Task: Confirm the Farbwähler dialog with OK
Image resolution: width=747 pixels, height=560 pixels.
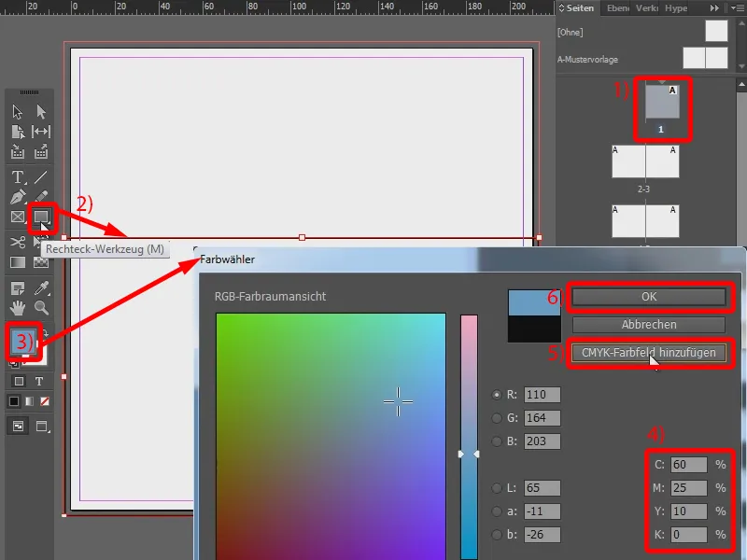Action: (649, 297)
